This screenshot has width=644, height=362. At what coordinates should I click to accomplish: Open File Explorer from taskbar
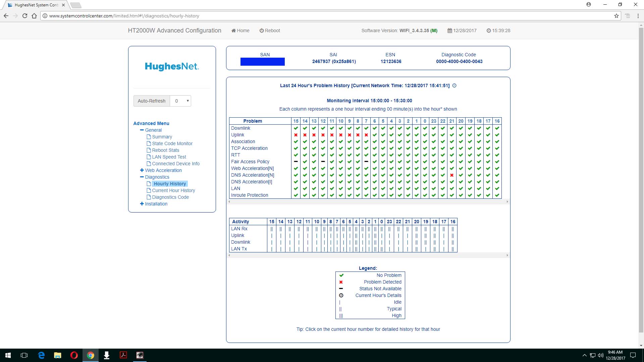[58, 355]
